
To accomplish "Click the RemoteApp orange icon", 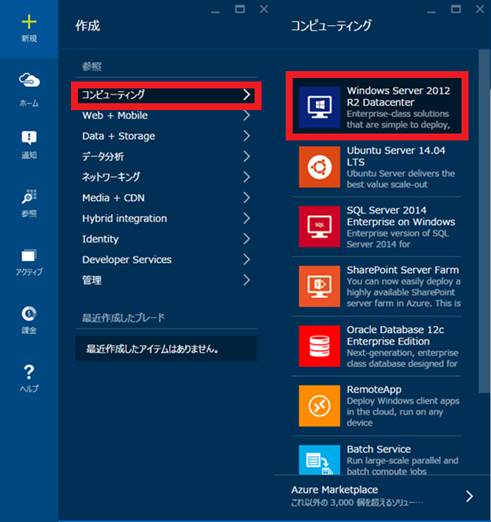I will tap(319, 406).
